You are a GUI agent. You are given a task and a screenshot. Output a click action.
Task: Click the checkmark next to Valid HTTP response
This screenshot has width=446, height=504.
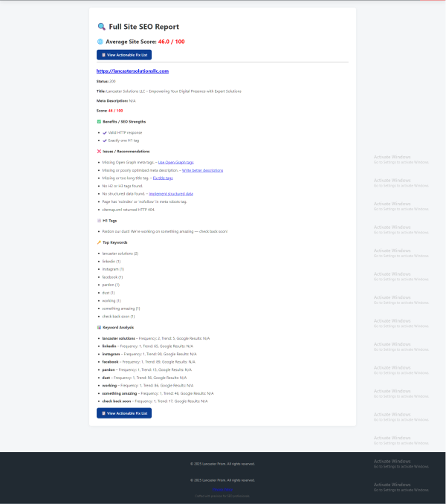click(x=104, y=132)
